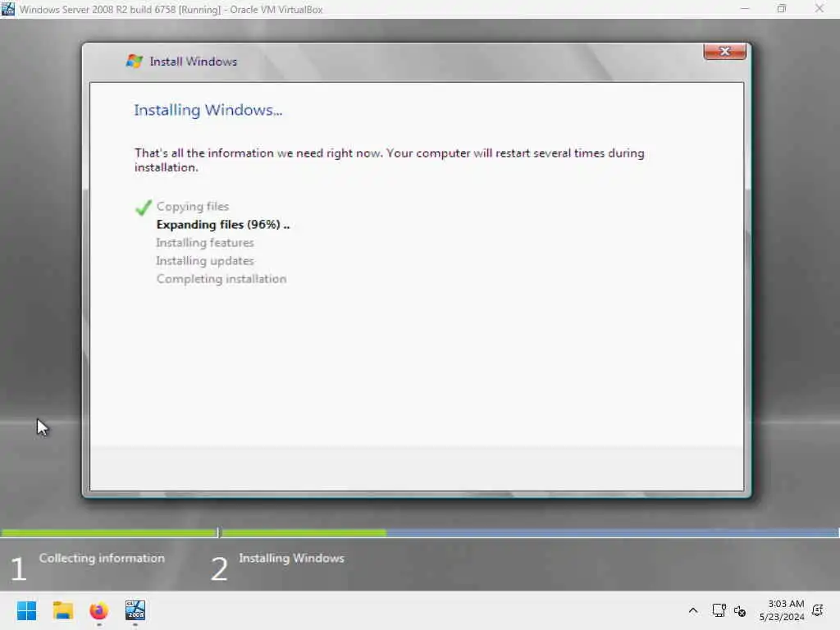Click the Windows flag logo in dialog title
The image size is (840, 630).
(x=134, y=61)
